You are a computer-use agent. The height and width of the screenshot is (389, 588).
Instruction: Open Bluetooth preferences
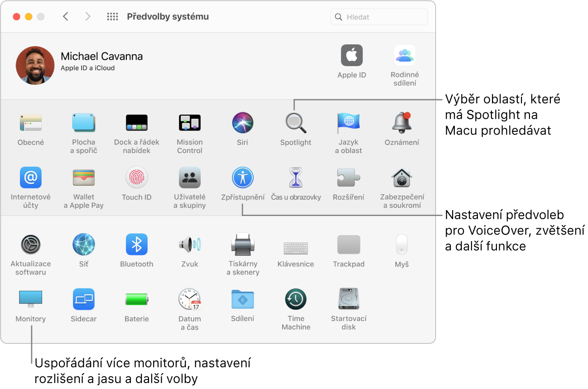click(x=137, y=245)
